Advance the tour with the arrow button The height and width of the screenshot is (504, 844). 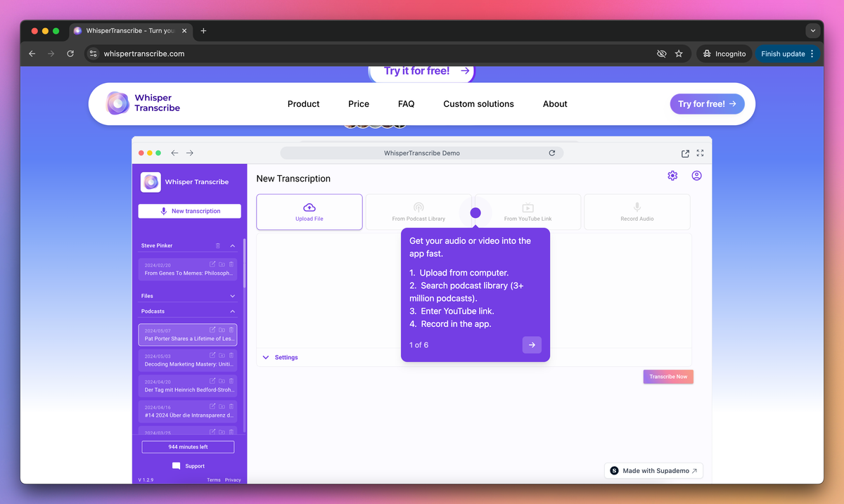pyautogui.click(x=532, y=345)
